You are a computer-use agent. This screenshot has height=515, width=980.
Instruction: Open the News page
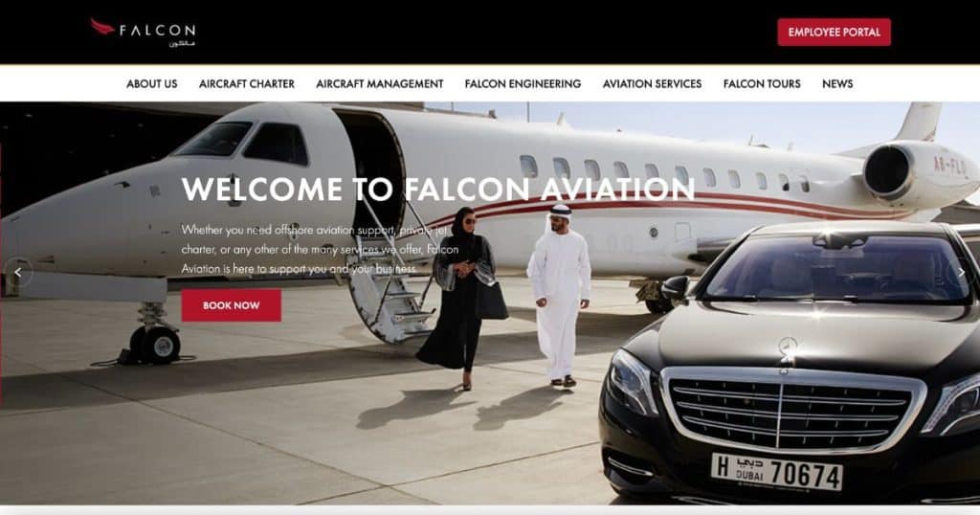[x=836, y=83]
